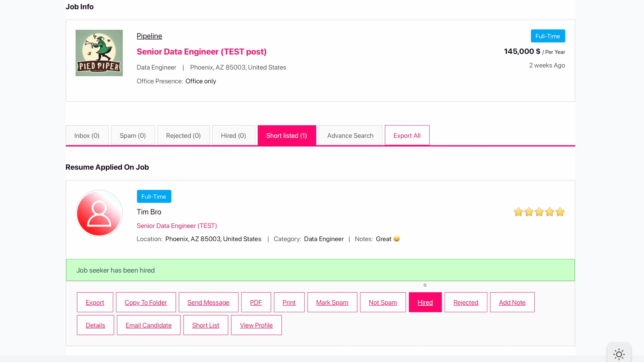The image size is (644, 362).
Task: Click Tim Bro's red avatar icon
Action: [99, 214]
